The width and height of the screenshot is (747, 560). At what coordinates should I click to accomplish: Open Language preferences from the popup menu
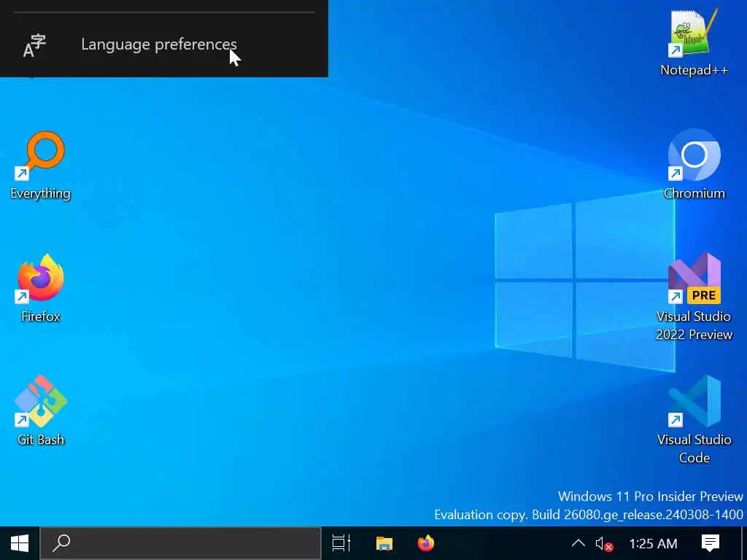(164, 44)
